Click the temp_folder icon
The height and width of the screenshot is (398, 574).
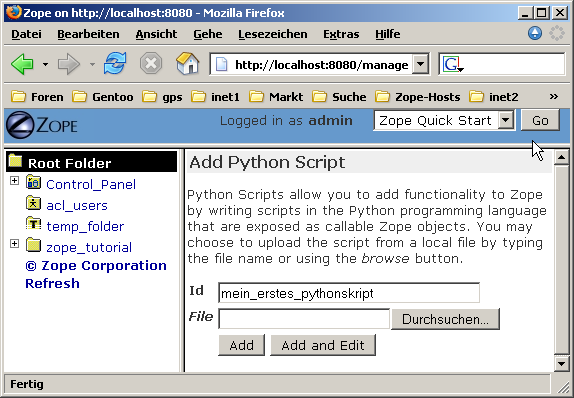[33, 223]
